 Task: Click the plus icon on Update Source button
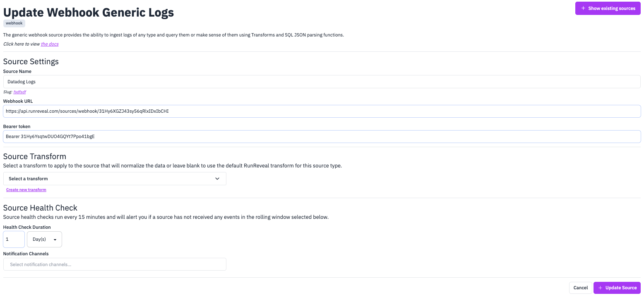[601, 288]
